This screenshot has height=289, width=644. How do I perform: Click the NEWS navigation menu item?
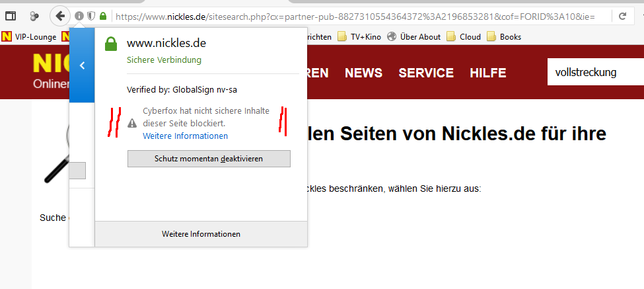[x=363, y=73]
